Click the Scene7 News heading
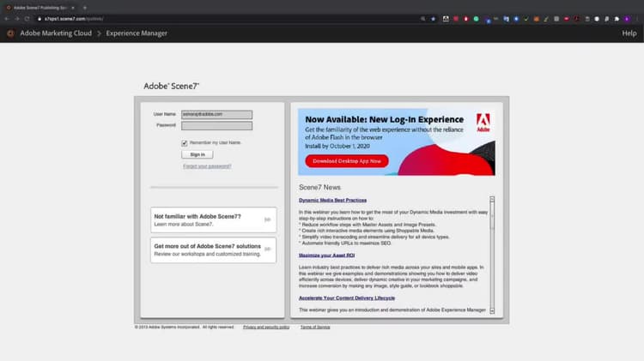 pos(319,188)
